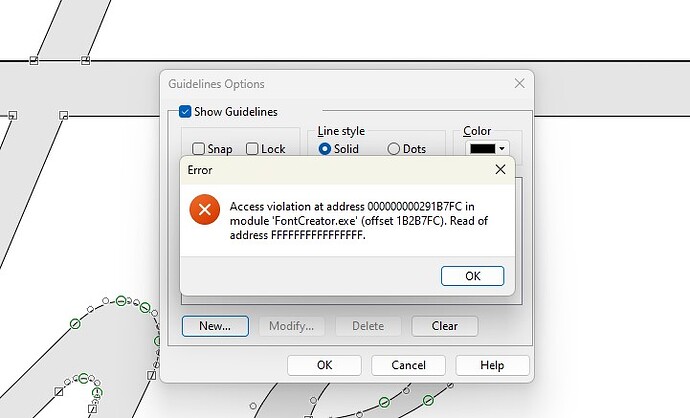Click OK in the Error dialog
The image size is (690, 418).
click(x=472, y=276)
